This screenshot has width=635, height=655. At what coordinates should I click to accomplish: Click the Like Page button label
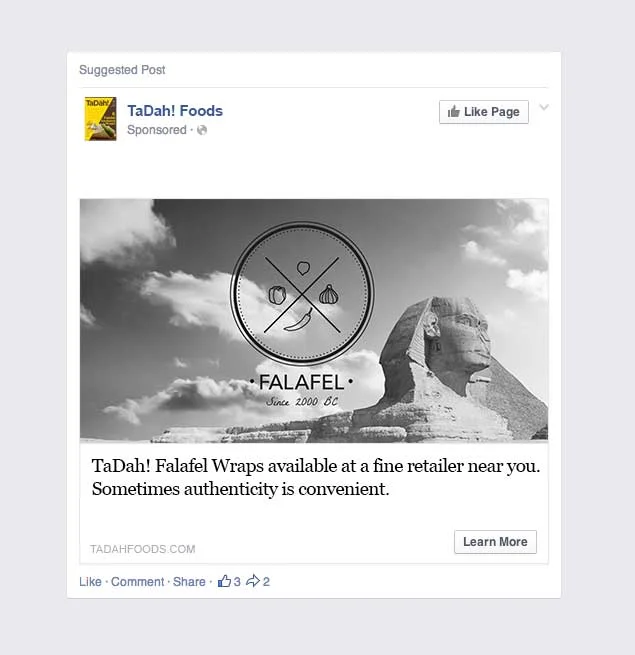492,112
